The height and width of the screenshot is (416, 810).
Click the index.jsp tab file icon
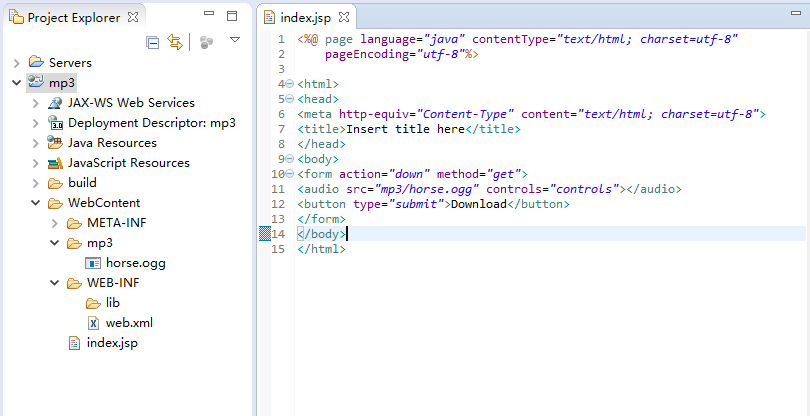269,18
